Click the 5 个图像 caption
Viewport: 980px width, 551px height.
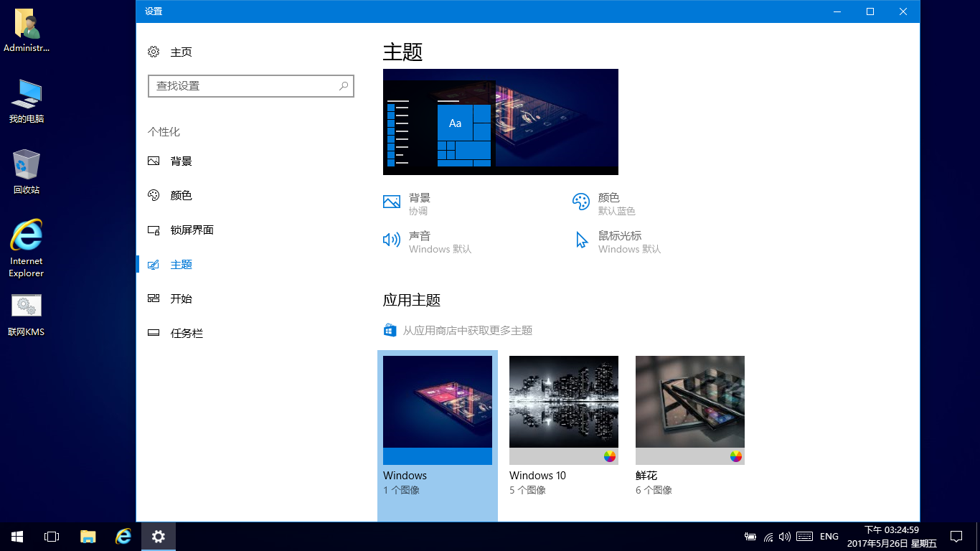pos(527,490)
